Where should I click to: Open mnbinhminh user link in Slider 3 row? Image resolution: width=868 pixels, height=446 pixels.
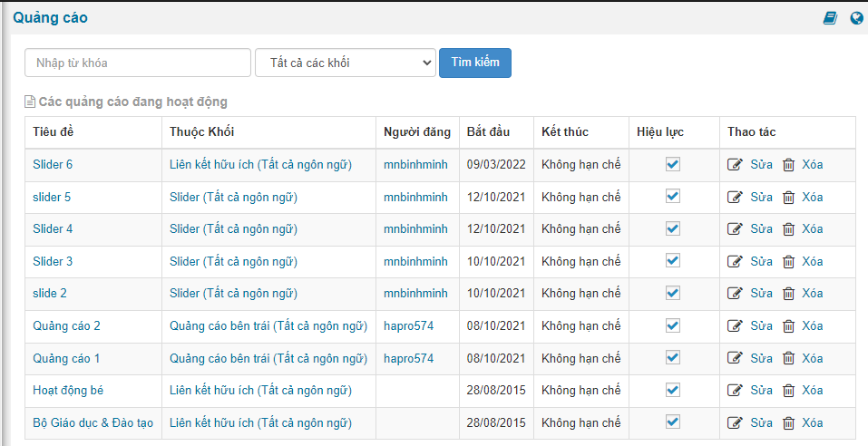(415, 262)
